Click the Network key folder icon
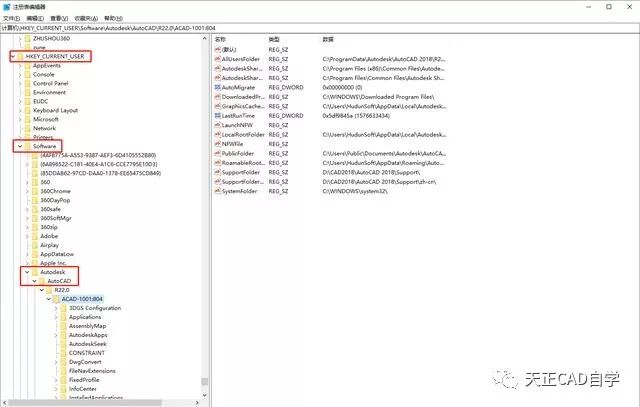Image resolution: width=640 pixels, height=407 pixels. 27,128
